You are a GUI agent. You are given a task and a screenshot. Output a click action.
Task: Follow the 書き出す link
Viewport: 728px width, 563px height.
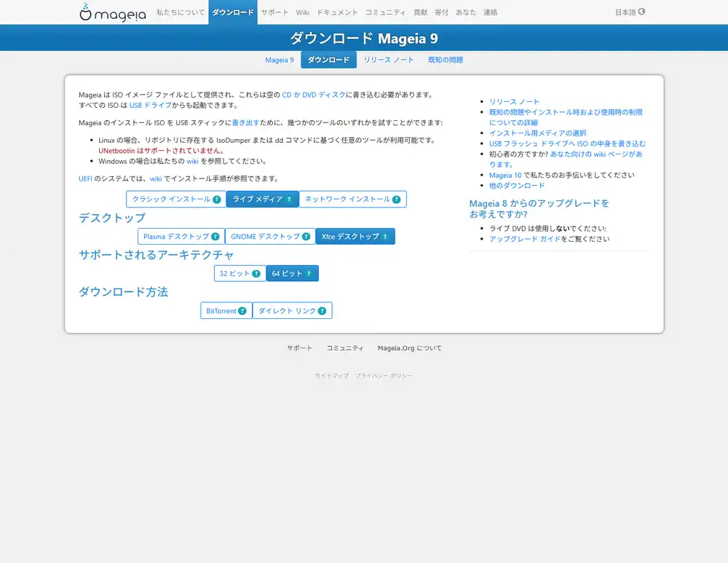245,122
